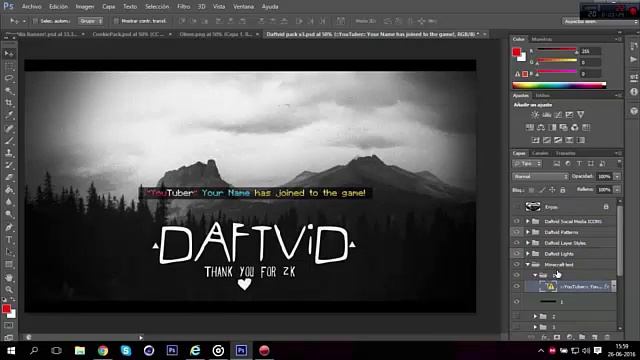Image resolution: width=640 pixels, height=360 pixels.
Task: Open the Archivo menu
Action: tap(31, 7)
